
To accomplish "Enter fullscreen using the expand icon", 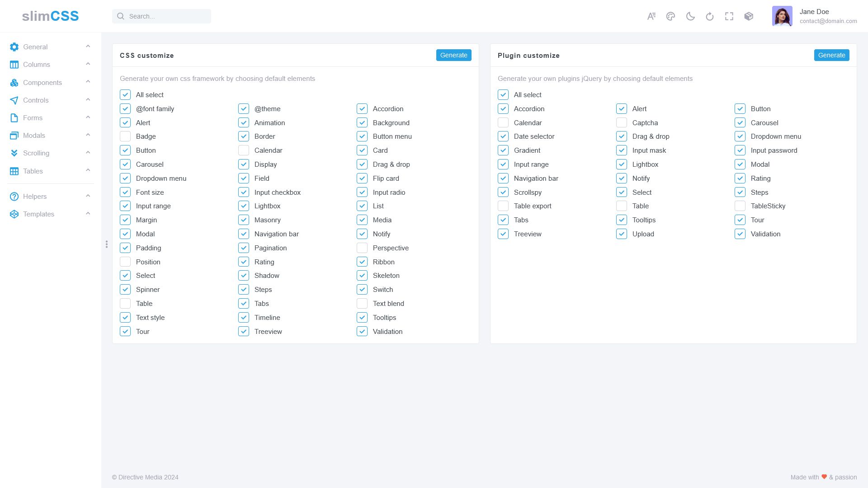I will point(729,16).
